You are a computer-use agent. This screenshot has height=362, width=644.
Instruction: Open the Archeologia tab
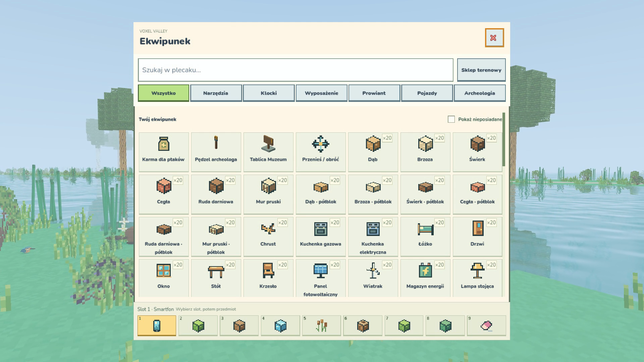coord(480,93)
